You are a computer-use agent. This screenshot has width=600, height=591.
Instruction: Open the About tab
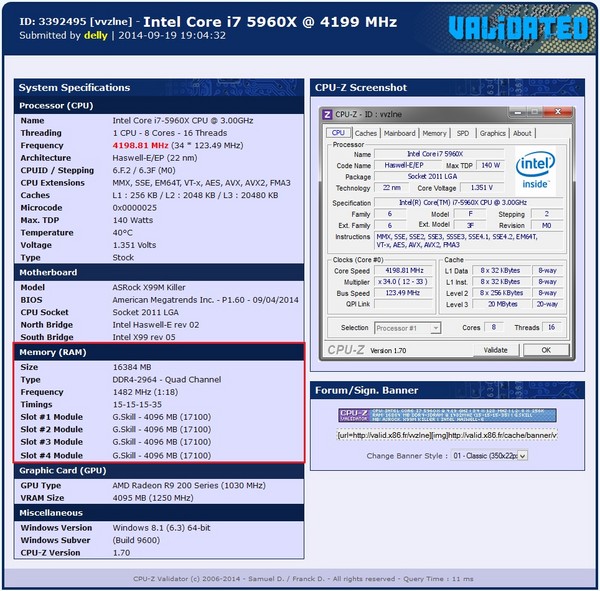click(522, 133)
